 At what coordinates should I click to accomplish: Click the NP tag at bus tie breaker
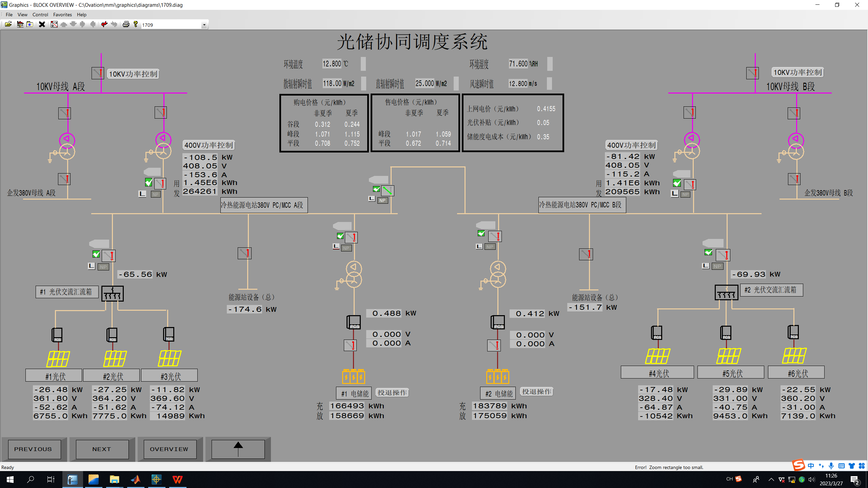click(x=382, y=200)
